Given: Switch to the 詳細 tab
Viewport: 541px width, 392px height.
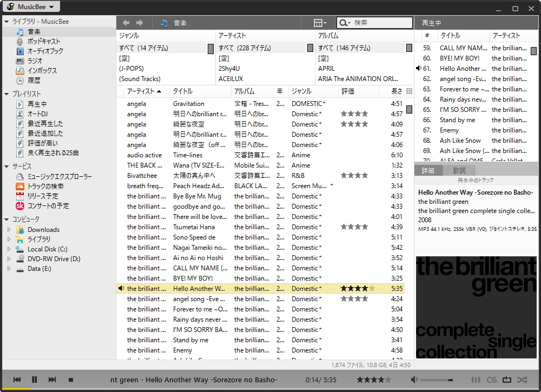Looking at the screenshot, I should pos(428,170).
